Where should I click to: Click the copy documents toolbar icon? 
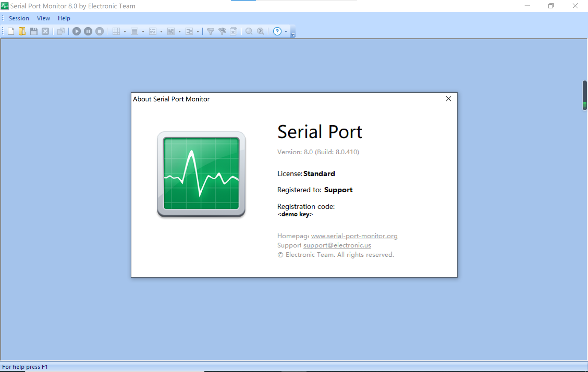point(61,31)
